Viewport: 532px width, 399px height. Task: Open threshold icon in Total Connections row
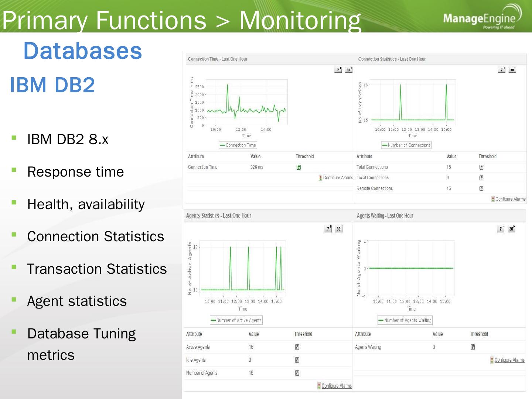tap(481, 167)
